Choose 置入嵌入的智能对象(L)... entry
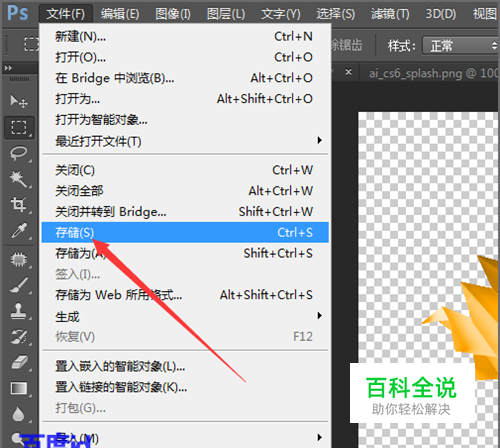This screenshot has height=448, width=500. pyautogui.click(x=185, y=366)
